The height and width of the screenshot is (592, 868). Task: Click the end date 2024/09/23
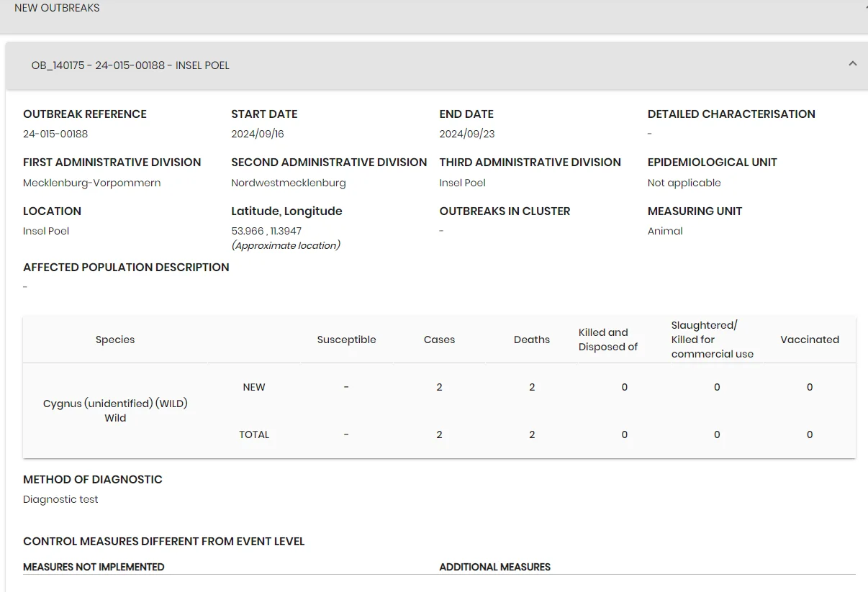[467, 134]
